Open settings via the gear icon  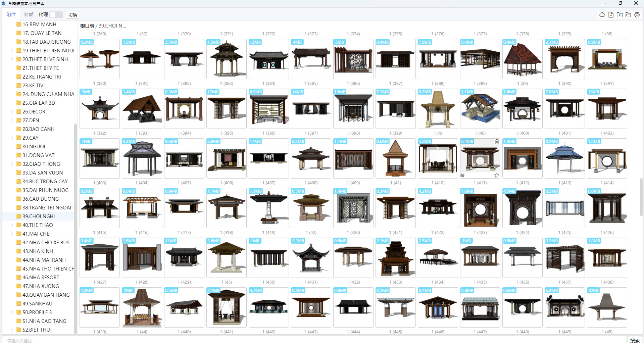(637, 15)
